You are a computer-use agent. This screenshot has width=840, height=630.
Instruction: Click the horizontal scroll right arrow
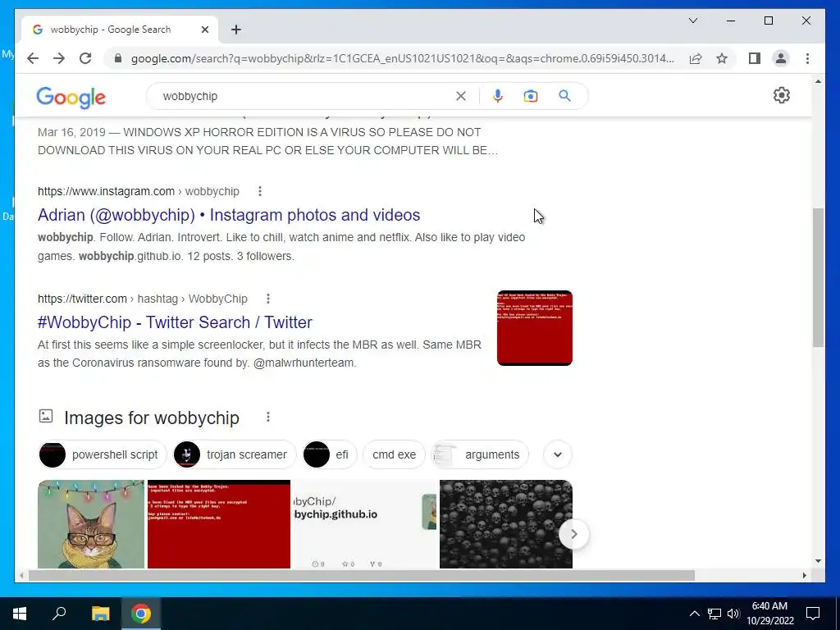[805, 575]
